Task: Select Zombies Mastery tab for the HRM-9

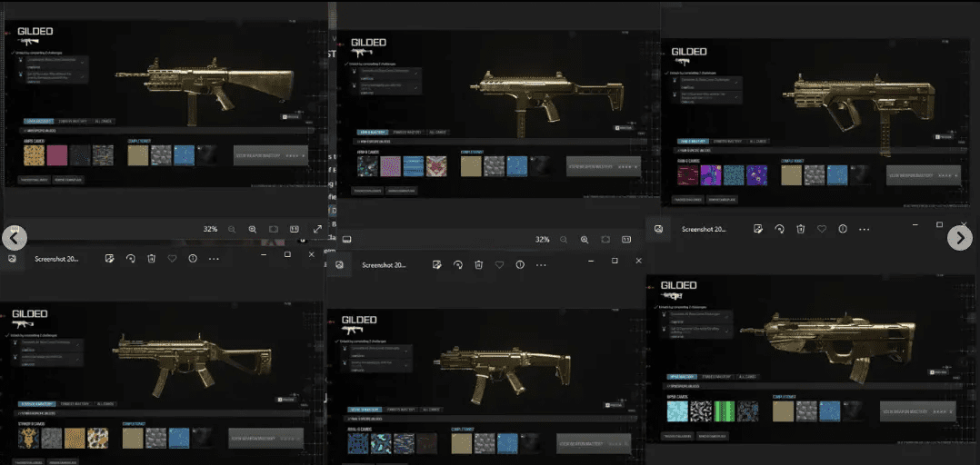Action: (x=406, y=133)
